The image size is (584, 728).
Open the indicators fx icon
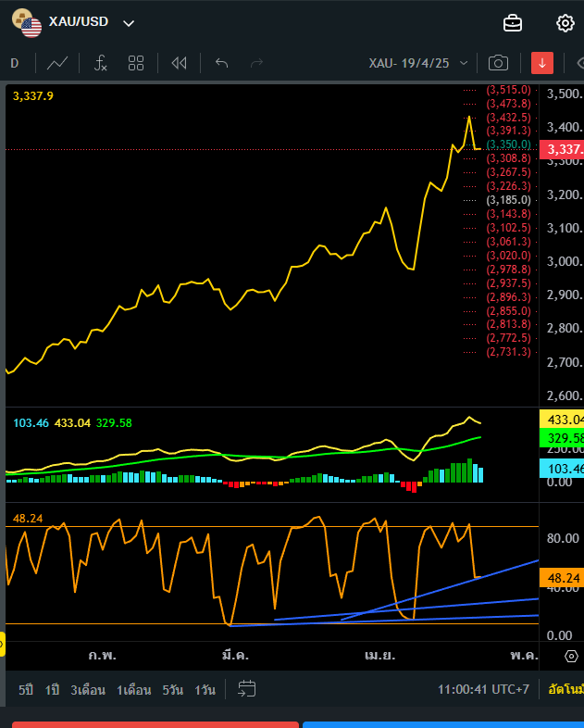(100, 63)
